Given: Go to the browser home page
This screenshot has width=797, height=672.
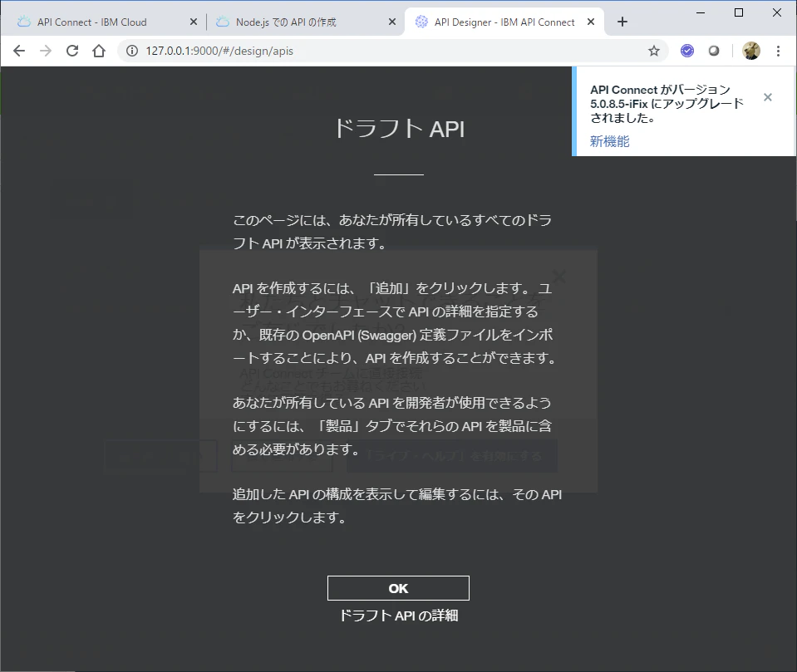Looking at the screenshot, I should pos(99,51).
